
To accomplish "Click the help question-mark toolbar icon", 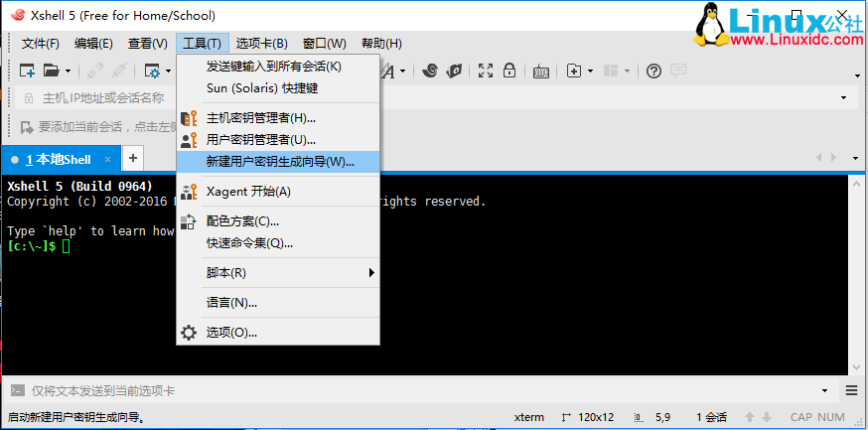I will click(653, 71).
